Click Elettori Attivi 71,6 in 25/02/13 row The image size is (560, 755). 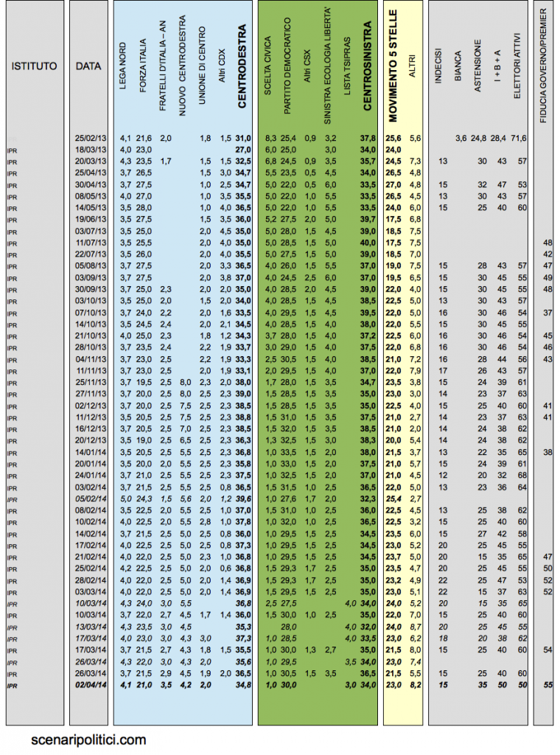pyautogui.click(x=519, y=138)
